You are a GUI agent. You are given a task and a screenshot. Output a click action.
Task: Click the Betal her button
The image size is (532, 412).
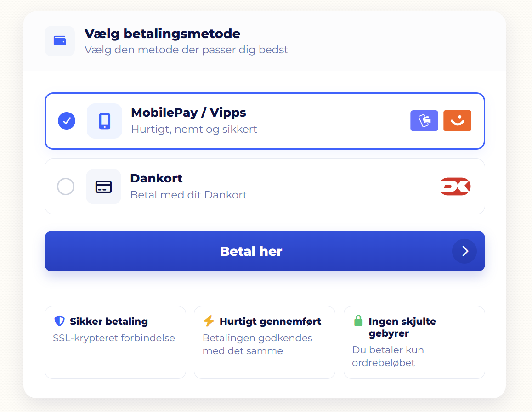coord(265,251)
